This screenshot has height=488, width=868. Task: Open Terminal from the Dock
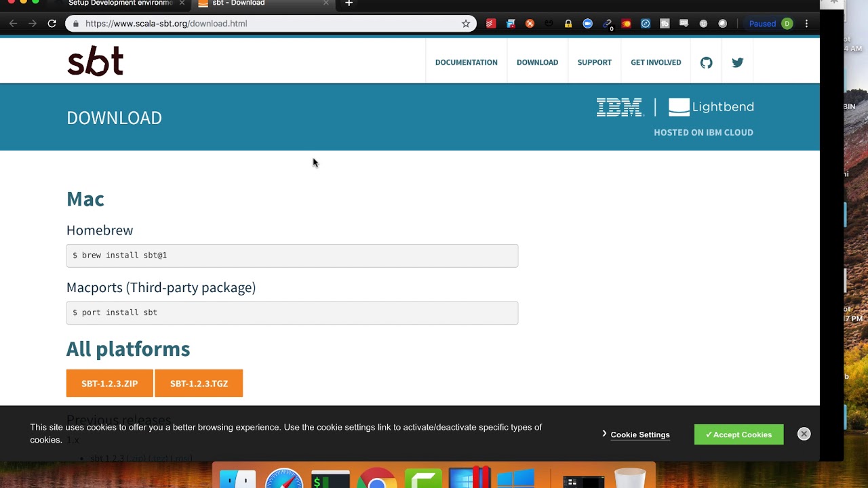(330, 479)
